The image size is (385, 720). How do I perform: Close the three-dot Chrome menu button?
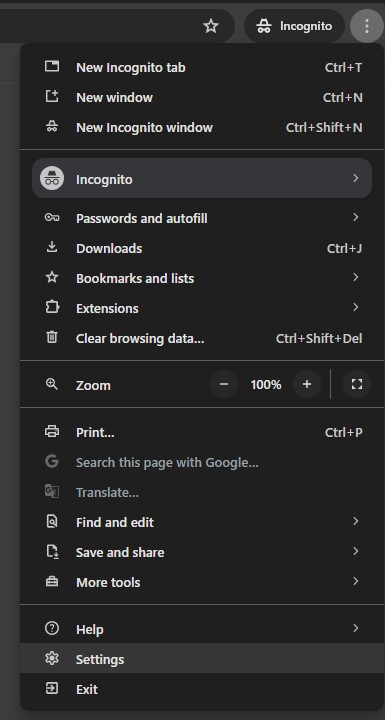point(367,26)
